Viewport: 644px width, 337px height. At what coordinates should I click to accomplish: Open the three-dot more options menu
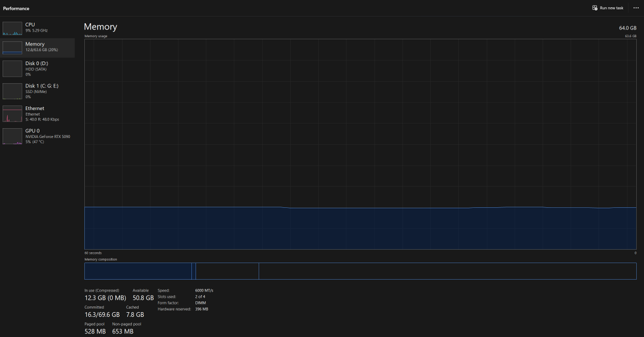tap(636, 8)
